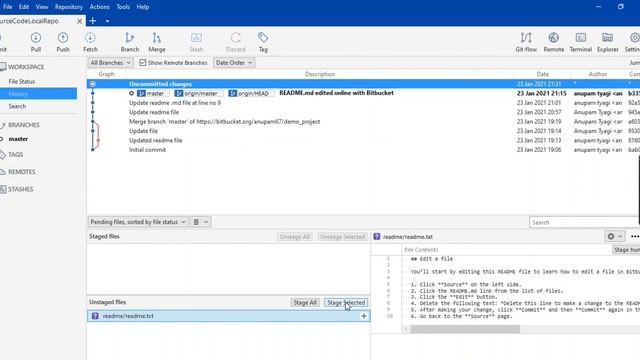Open Pending files sort dropdown

pos(138,222)
